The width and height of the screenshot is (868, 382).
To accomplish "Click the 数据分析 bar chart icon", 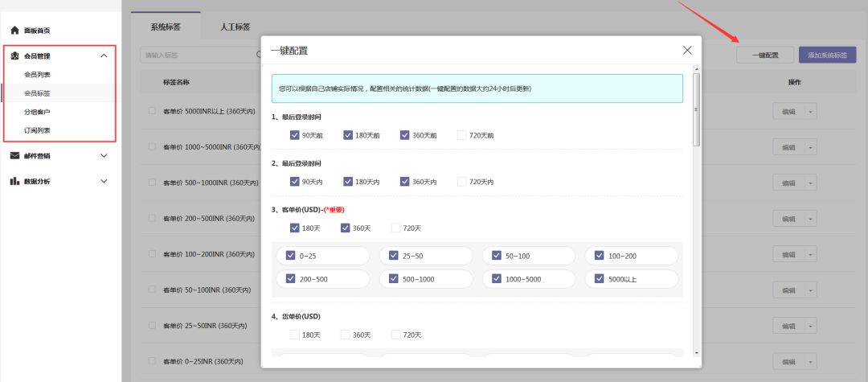I will pos(14,182).
